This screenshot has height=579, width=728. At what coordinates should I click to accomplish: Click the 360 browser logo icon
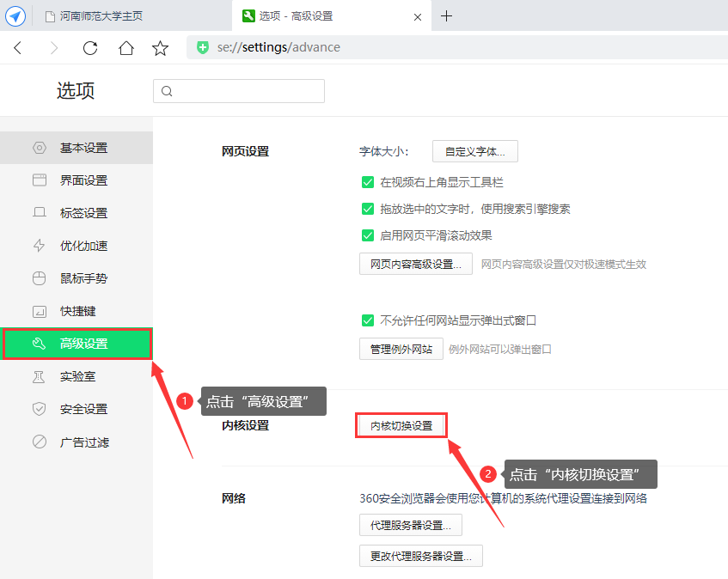pyautogui.click(x=15, y=15)
